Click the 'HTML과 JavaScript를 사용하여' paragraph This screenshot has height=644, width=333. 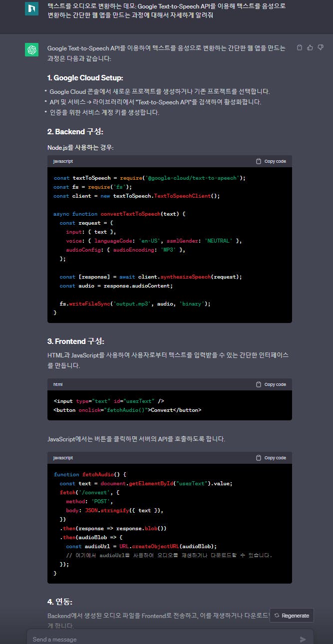coord(168,360)
